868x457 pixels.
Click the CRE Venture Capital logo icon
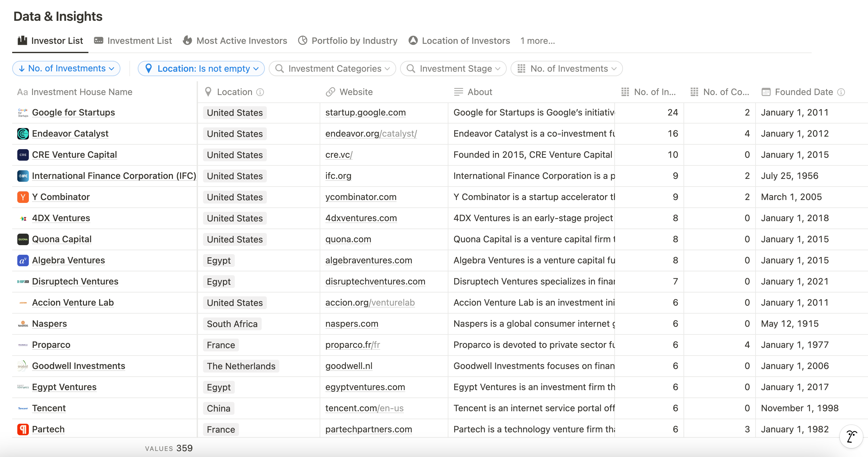pyautogui.click(x=23, y=155)
